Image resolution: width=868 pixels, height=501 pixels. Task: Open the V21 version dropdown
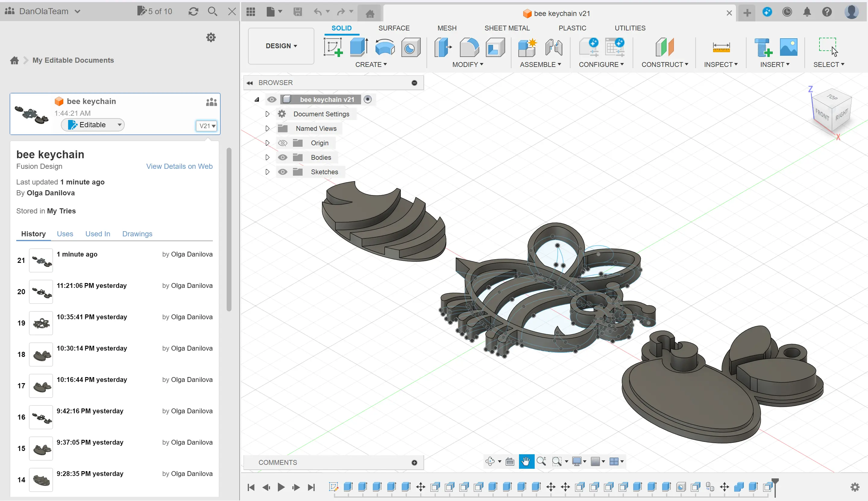click(207, 126)
